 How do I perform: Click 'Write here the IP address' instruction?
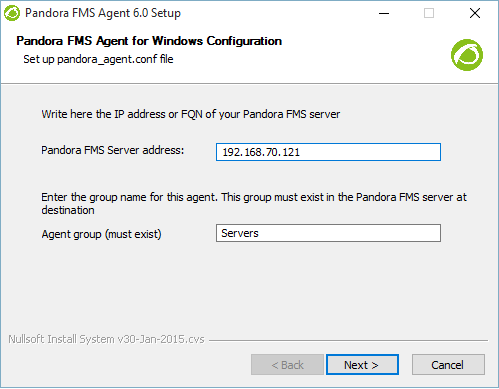pyautogui.click(x=191, y=114)
